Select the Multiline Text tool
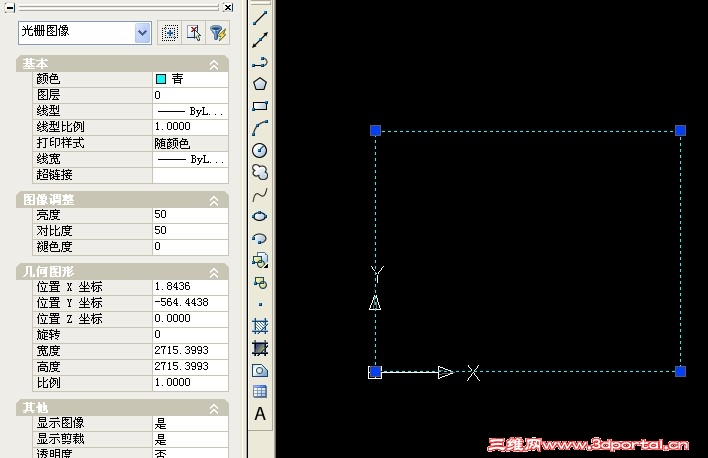This screenshot has height=458, width=708. point(260,414)
